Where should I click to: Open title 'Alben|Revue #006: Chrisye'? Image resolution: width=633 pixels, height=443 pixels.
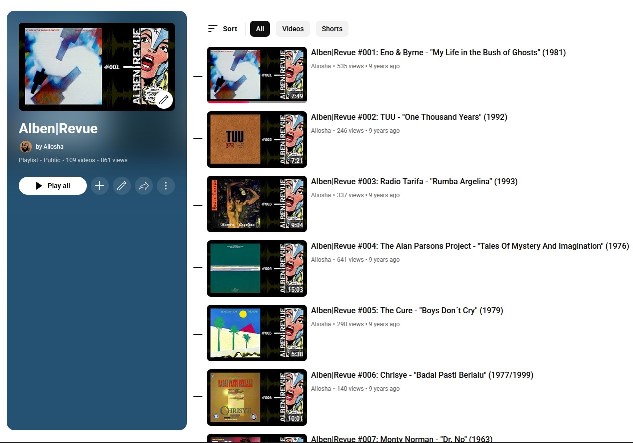pos(422,375)
